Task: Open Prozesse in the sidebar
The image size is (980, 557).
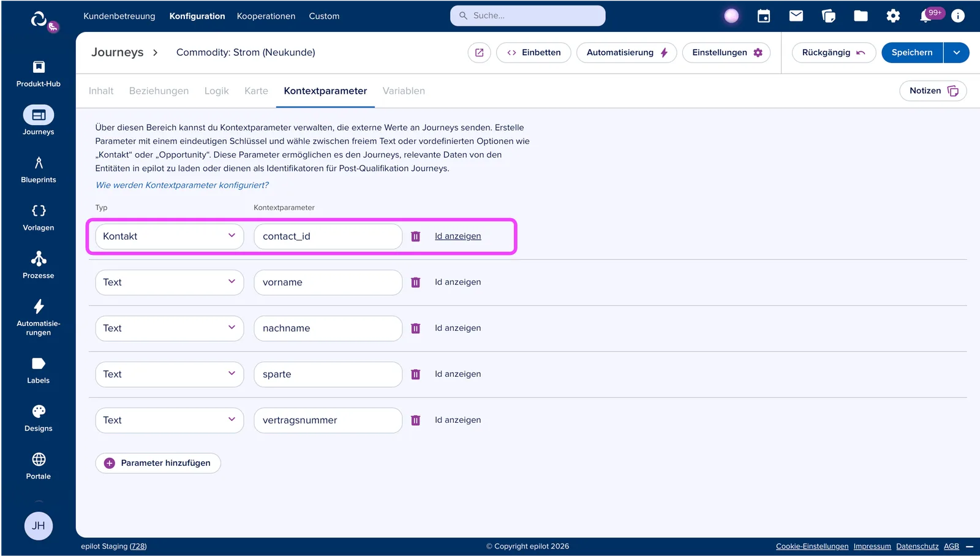Action: click(38, 265)
